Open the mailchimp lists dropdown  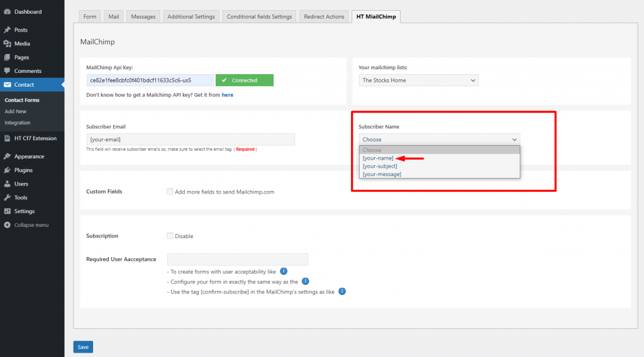418,80
